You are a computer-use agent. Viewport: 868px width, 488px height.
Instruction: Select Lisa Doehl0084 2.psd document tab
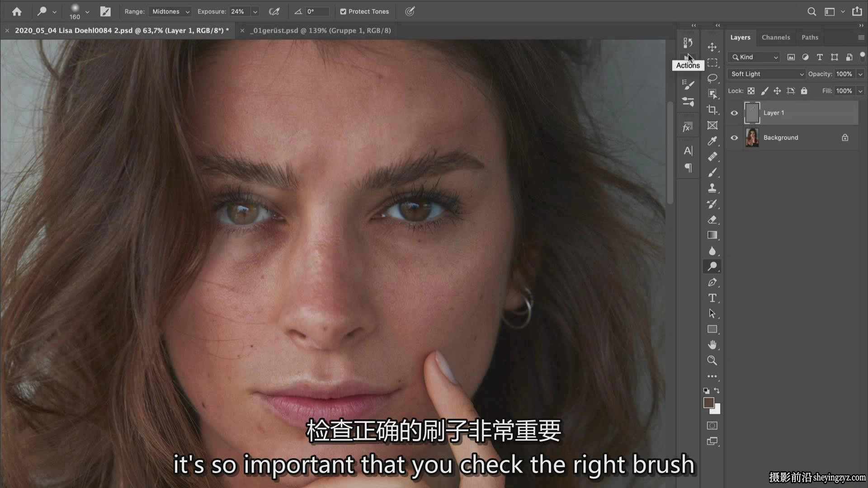pyautogui.click(x=122, y=31)
